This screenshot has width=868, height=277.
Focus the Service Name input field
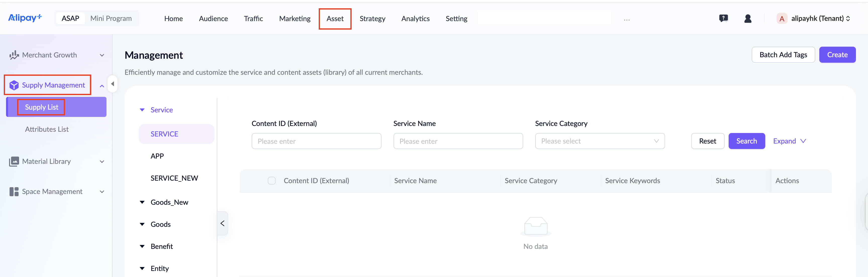coord(458,141)
